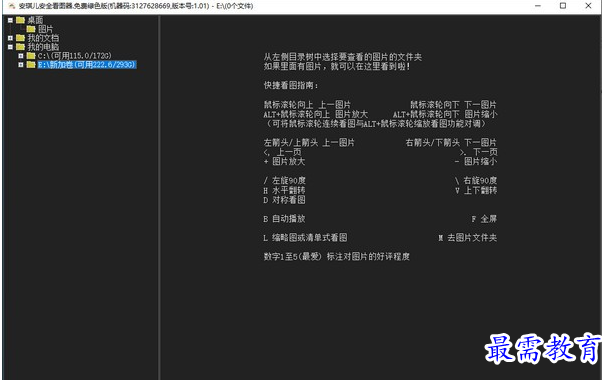Select 我的电脑 in the directory tree
This screenshot has height=380, width=609.
[43, 47]
